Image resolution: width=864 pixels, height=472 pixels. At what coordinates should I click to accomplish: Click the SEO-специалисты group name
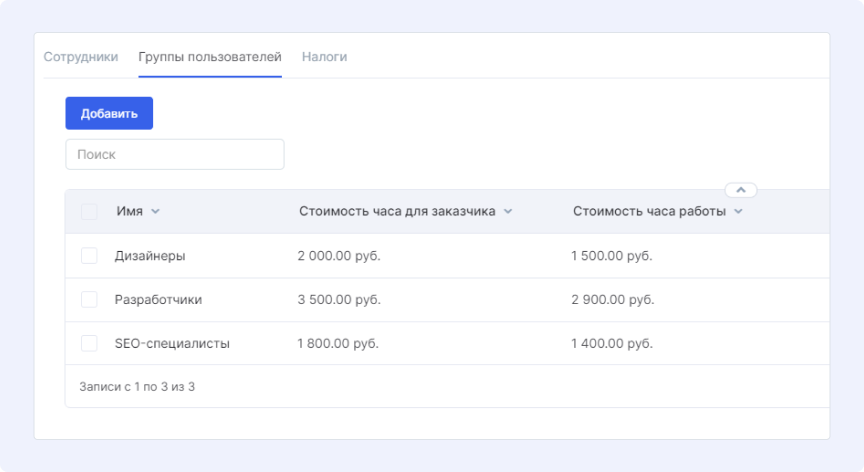[x=172, y=343]
